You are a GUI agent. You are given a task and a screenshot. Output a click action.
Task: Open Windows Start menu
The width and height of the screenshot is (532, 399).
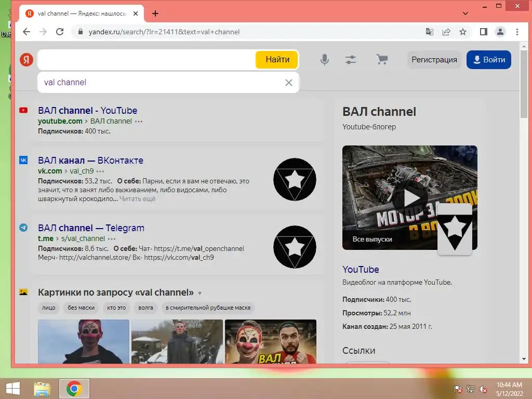click(x=13, y=389)
